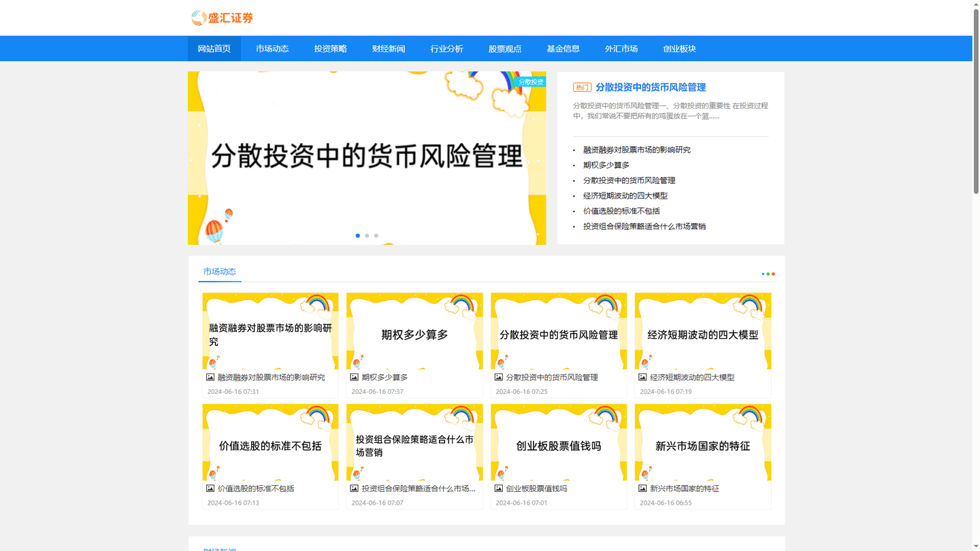Open list link 价值选股的标准不包括
Viewport: 980px width, 551px height.
coord(621,211)
